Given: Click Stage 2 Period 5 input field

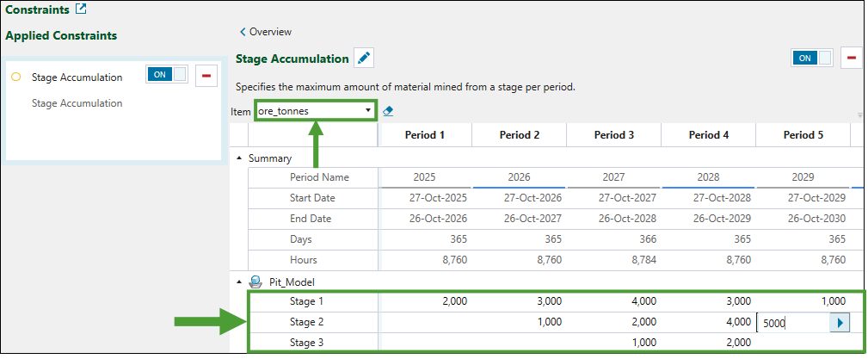Looking at the screenshot, I should [791, 323].
